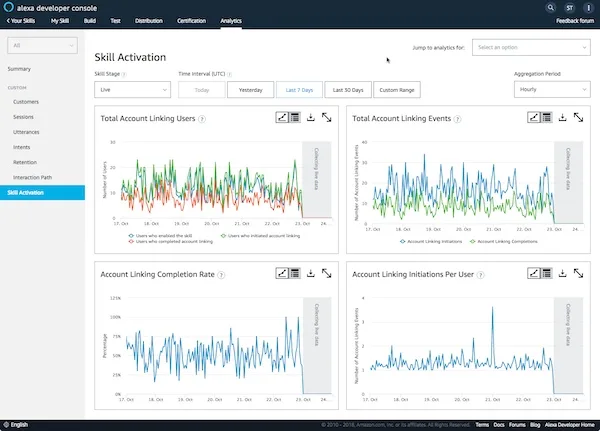This screenshot has height=431, width=600.
Task: Switch Total Account Linking Events to table view
Action: click(546, 118)
